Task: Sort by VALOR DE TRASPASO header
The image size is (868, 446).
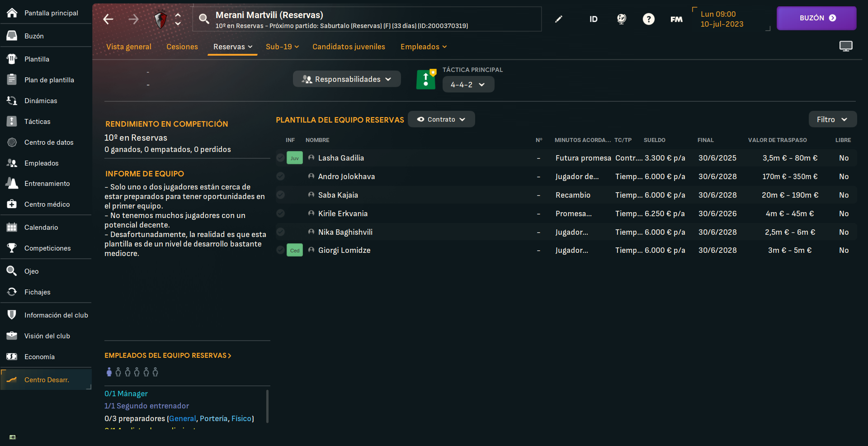Action: pos(777,140)
